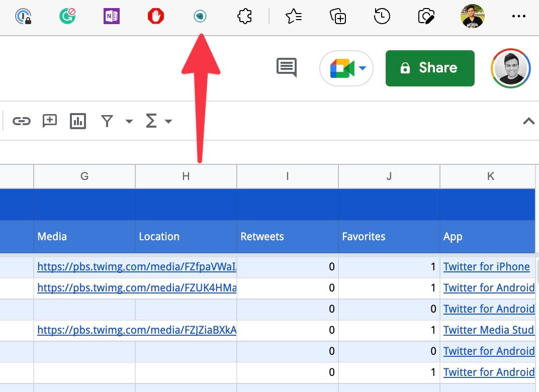Open the OneNote Web Clipper extension

pos(111,16)
